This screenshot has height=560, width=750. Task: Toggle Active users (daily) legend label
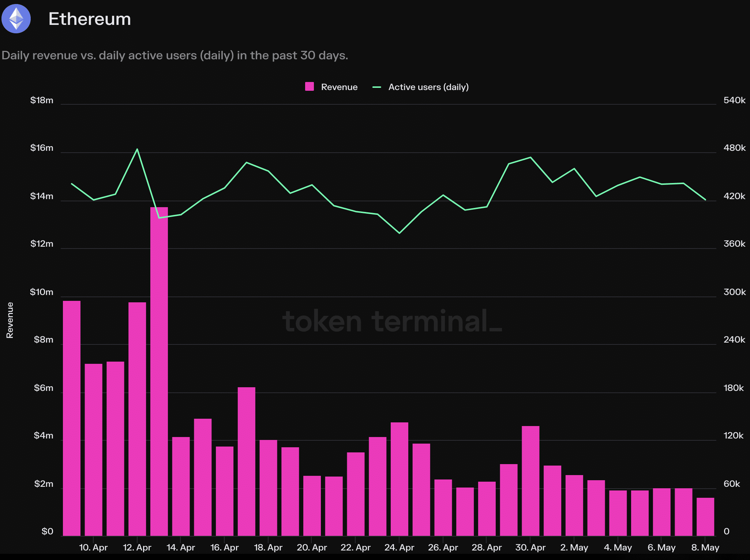428,87
